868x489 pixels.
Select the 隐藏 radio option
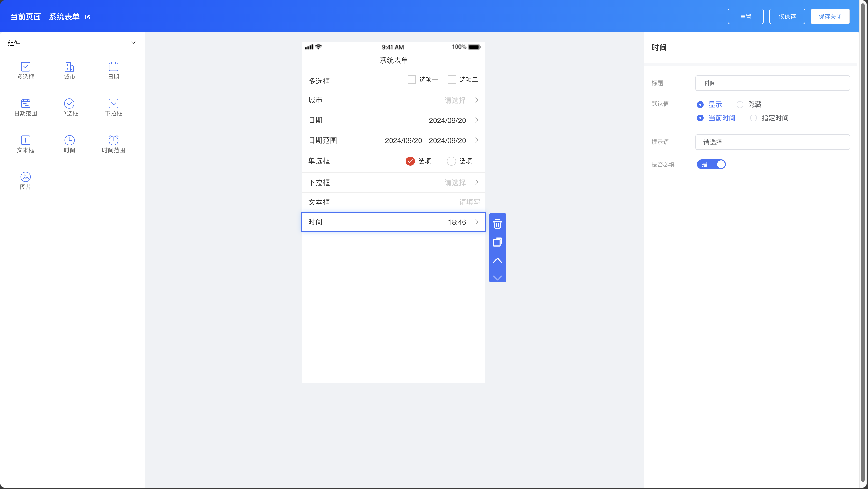pos(740,105)
